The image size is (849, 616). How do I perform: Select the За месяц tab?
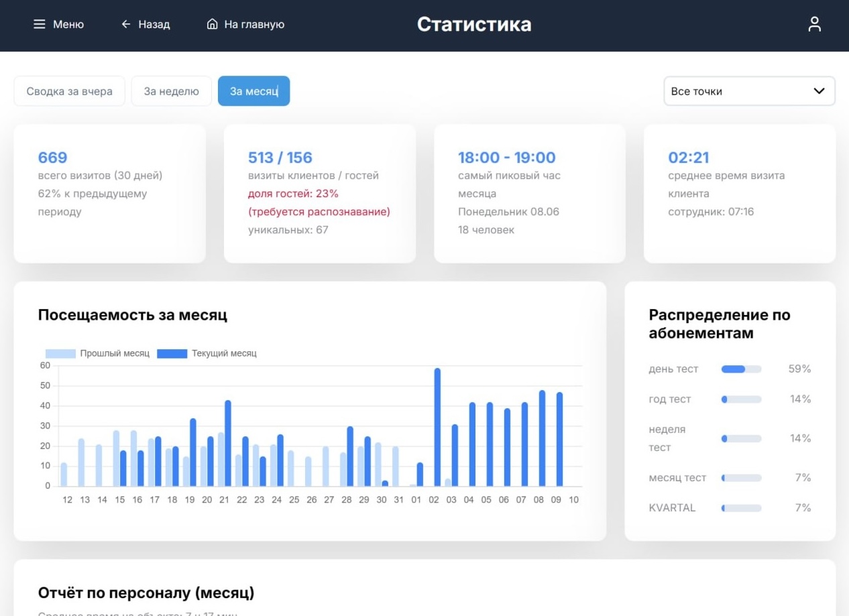(253, 91)
